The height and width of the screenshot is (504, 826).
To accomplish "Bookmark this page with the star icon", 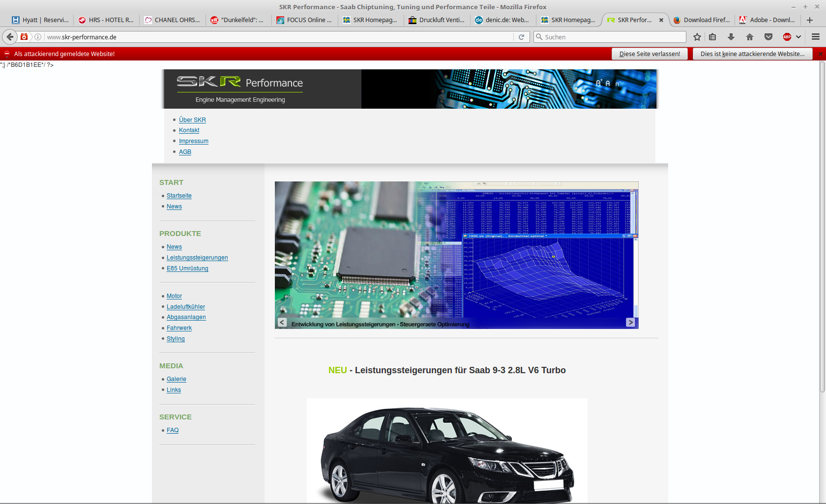I will click(x=697, y=37).
